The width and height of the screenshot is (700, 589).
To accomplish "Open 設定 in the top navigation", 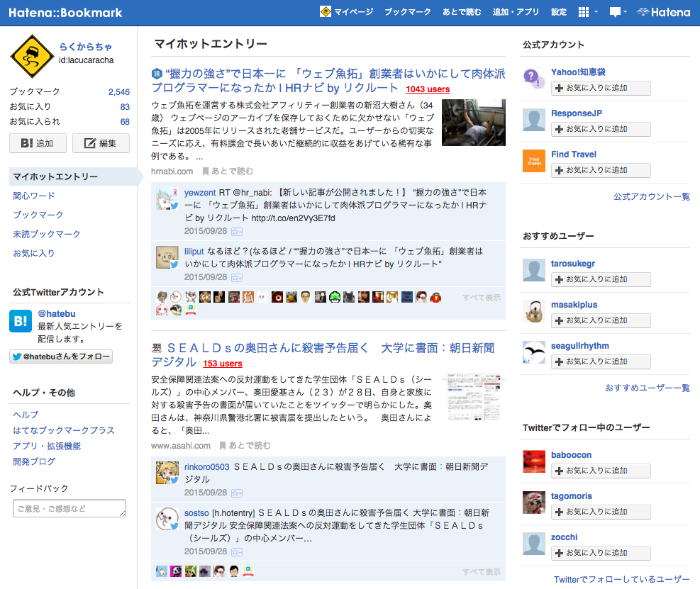I will 558,12.
